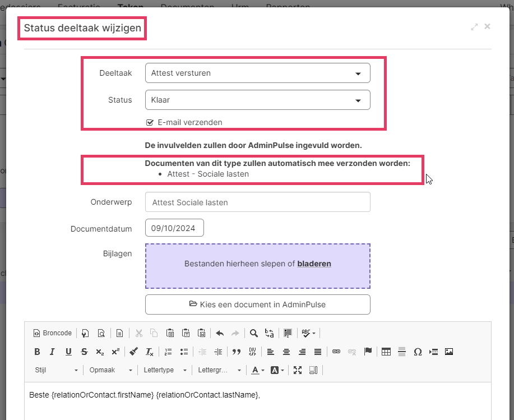Click the Paste clipboard icon
The width and height of the screenshot is (514, 420).
click(170, 333)
